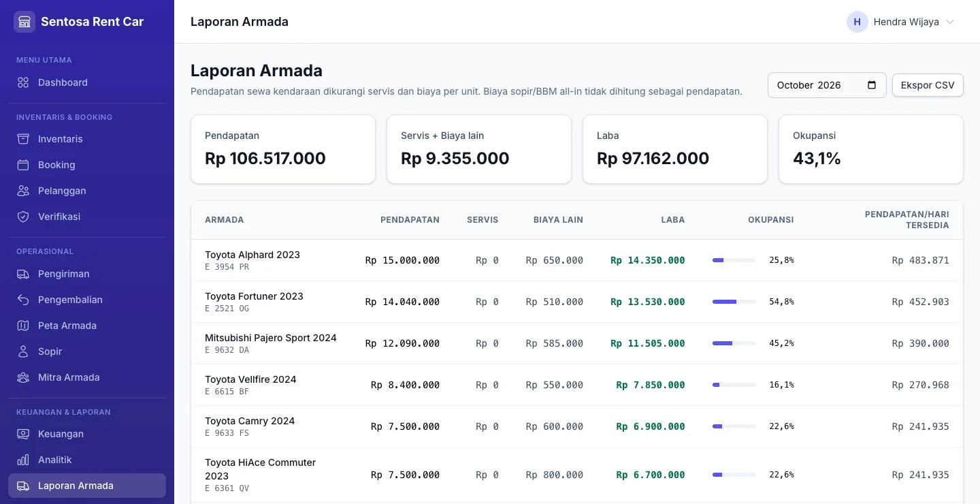The height and width of the screenshot is (504, 980).
Task: Click the Toyota Fortuner 2023 occupancy bar
Action: point(734,302)
